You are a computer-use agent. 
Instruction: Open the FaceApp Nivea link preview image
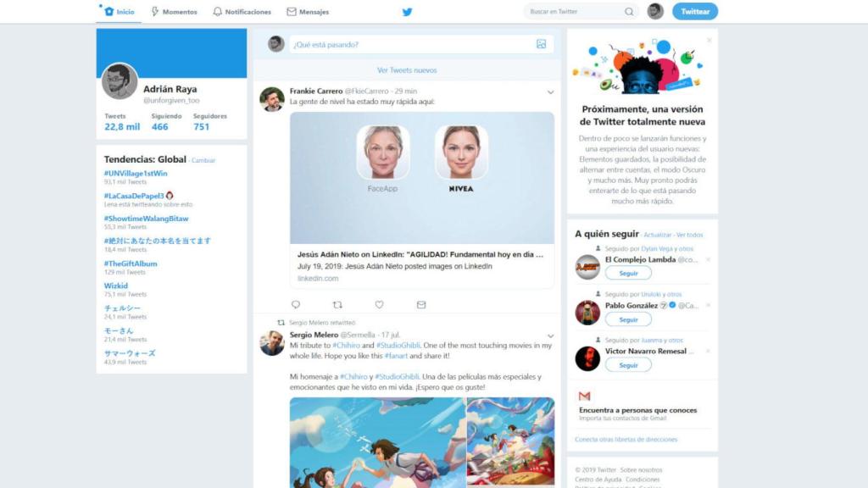click(422, 178)
